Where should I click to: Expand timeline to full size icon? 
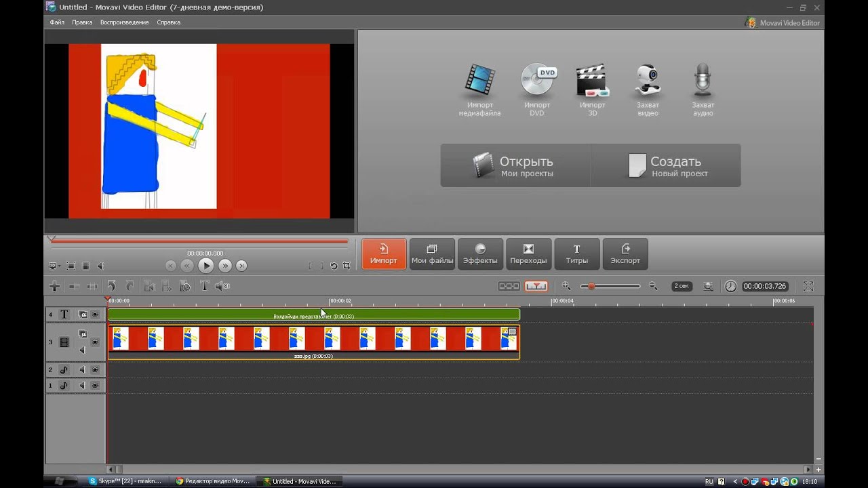click(808, 287)
